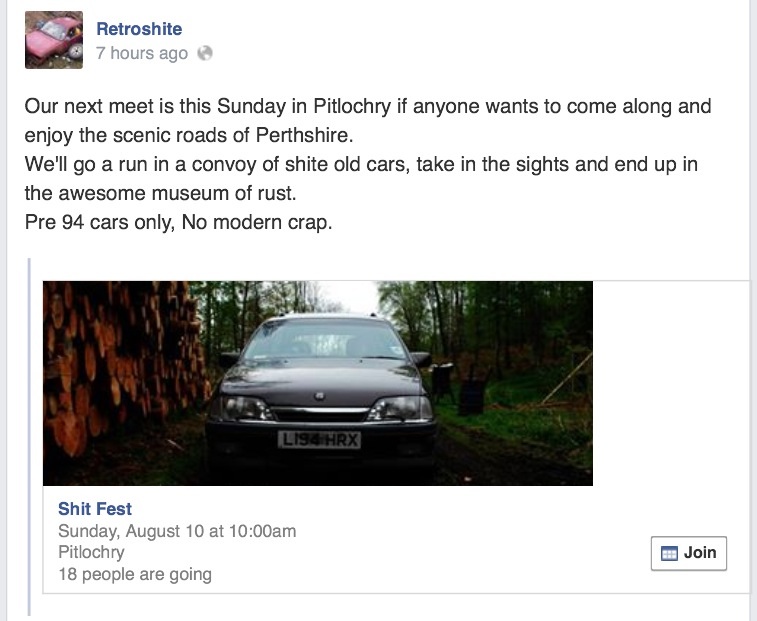Viewport: 757px width, 621px height.
Task: Click the Sunday, August 10 event date
Action: click(177, 531)
